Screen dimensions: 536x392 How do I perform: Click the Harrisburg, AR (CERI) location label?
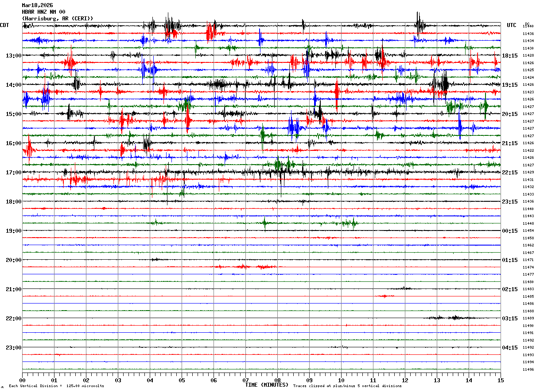coord(58,19)
